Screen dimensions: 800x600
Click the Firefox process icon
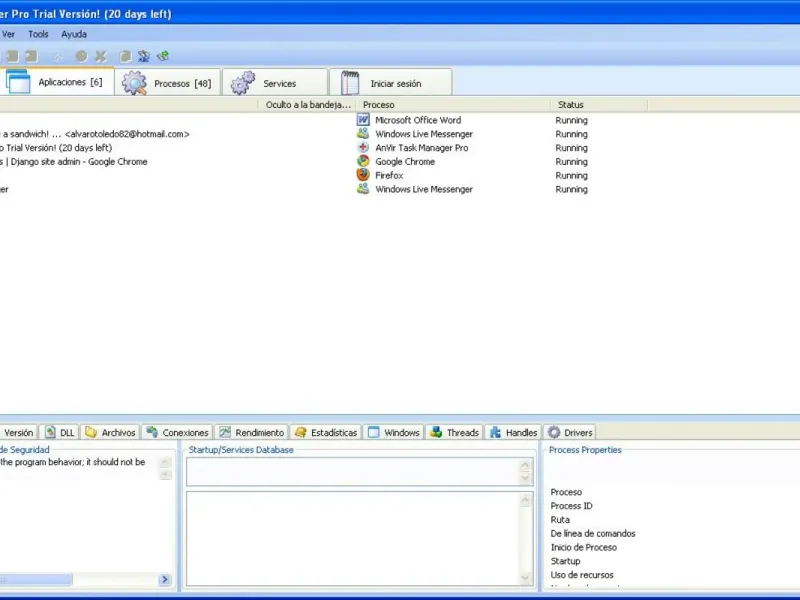pyautogui.click(x=363, y=175)
